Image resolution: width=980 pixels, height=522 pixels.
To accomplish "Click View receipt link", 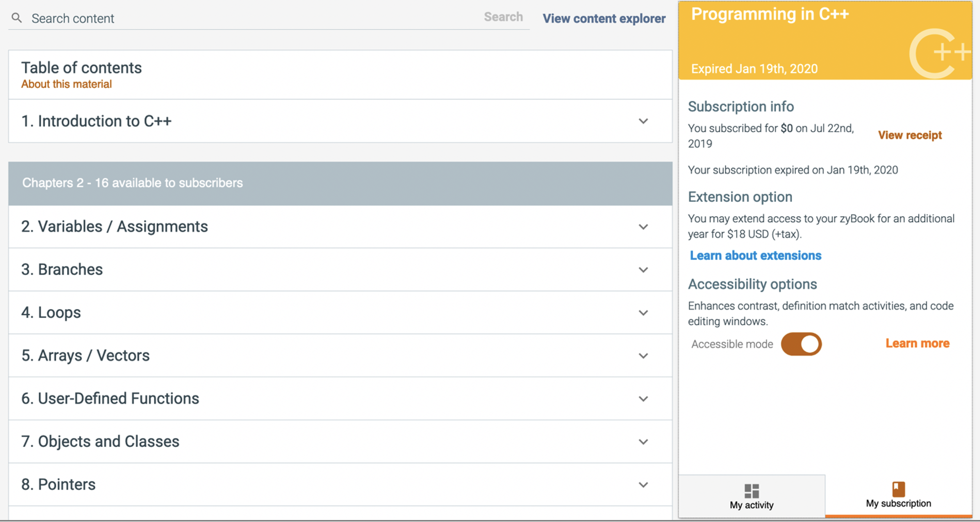I will 910,135.
